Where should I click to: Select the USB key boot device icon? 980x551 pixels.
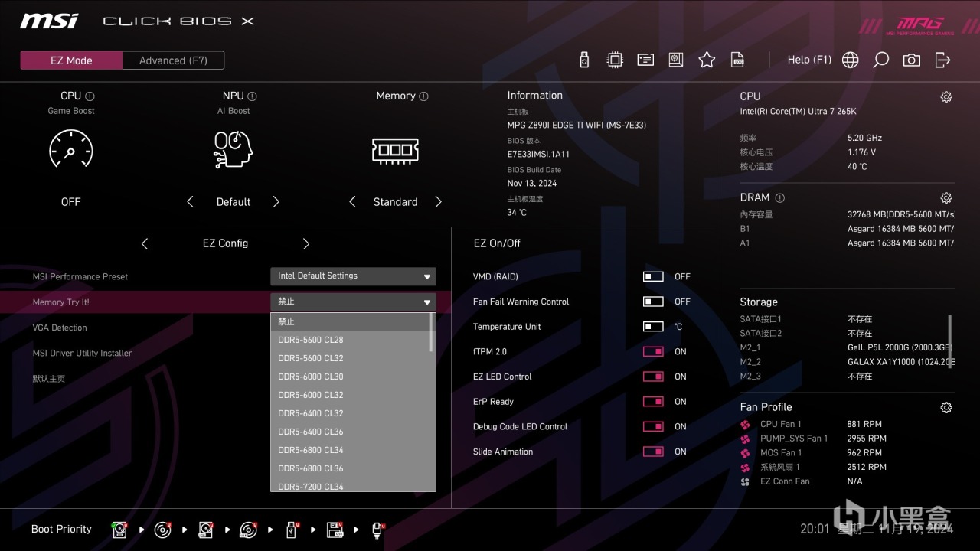[292, 530]
